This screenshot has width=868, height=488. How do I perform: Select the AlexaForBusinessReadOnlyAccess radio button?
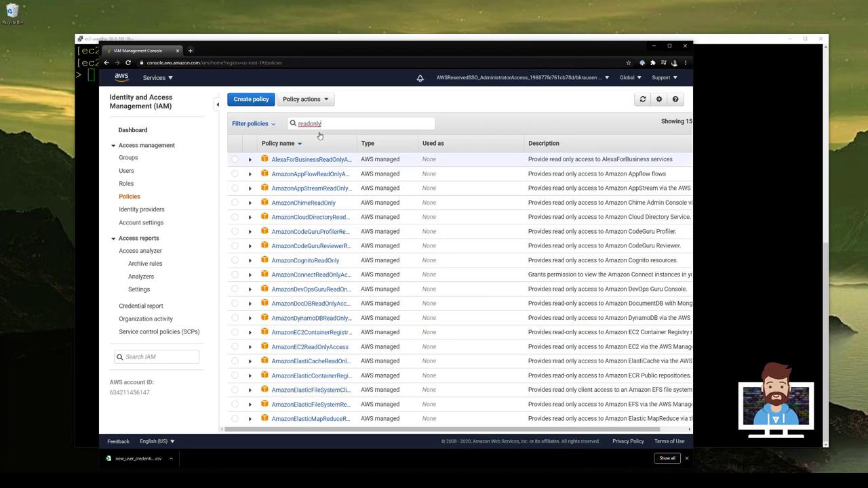pyautogui.click(x=235, y=159)
